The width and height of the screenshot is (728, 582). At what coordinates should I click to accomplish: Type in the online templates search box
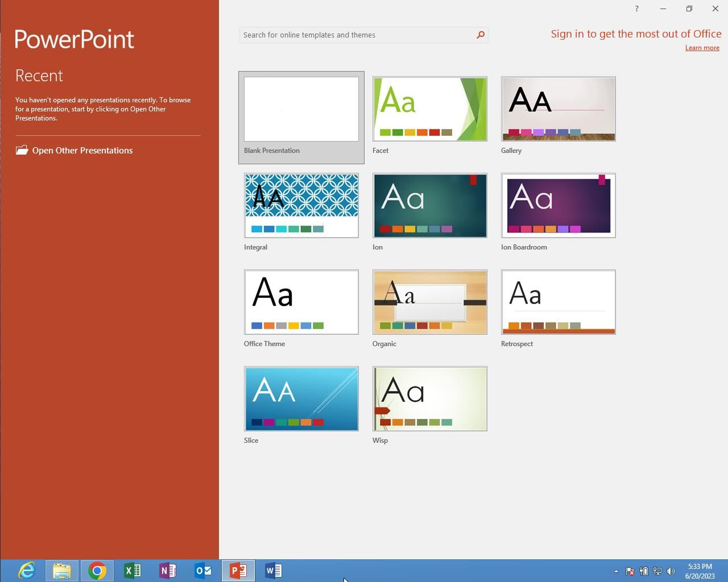tap(357, 35)
